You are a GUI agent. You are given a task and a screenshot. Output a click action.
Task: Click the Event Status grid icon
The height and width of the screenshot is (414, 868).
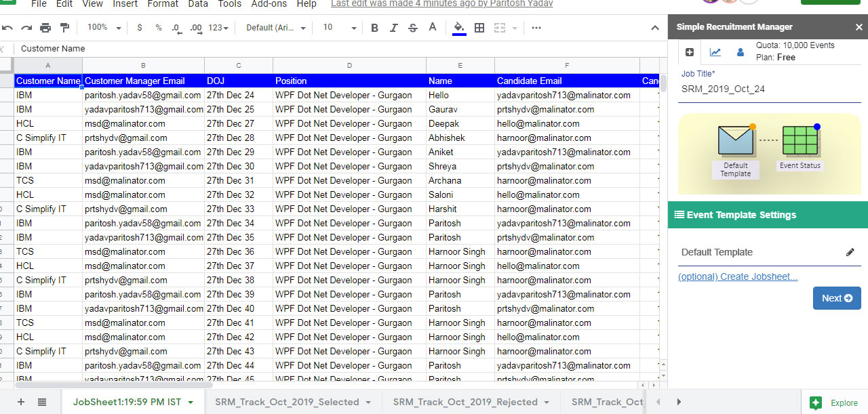coord(800,140)
